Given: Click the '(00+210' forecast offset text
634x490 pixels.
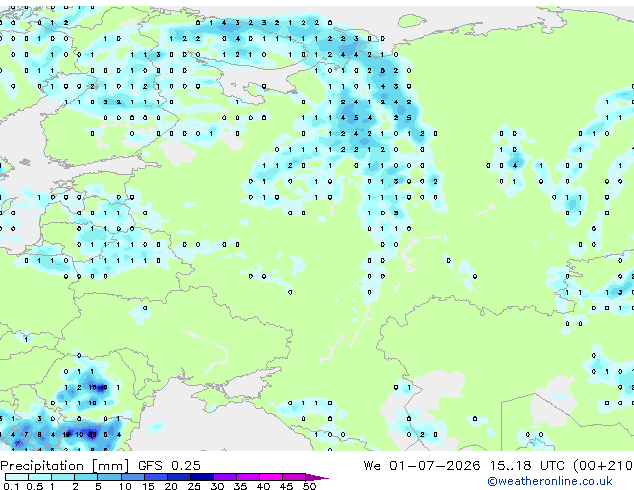Looking at the screenshot, I should tap(603, 465).
